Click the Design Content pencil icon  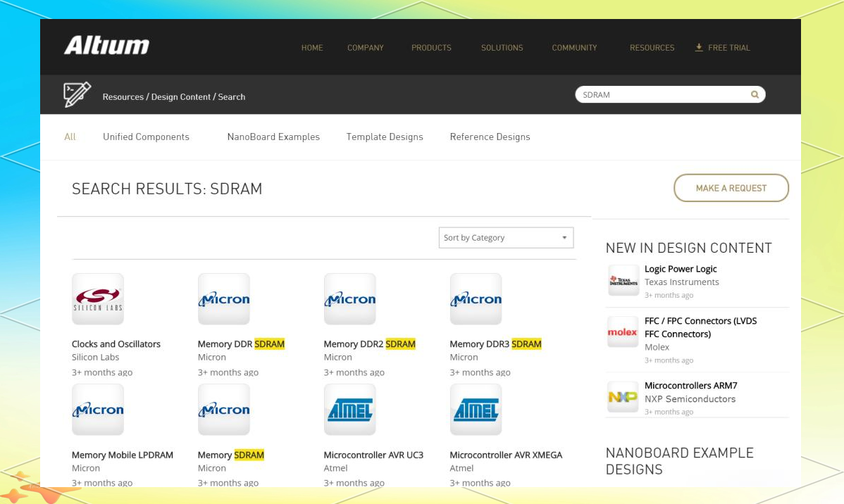[77, 94]
